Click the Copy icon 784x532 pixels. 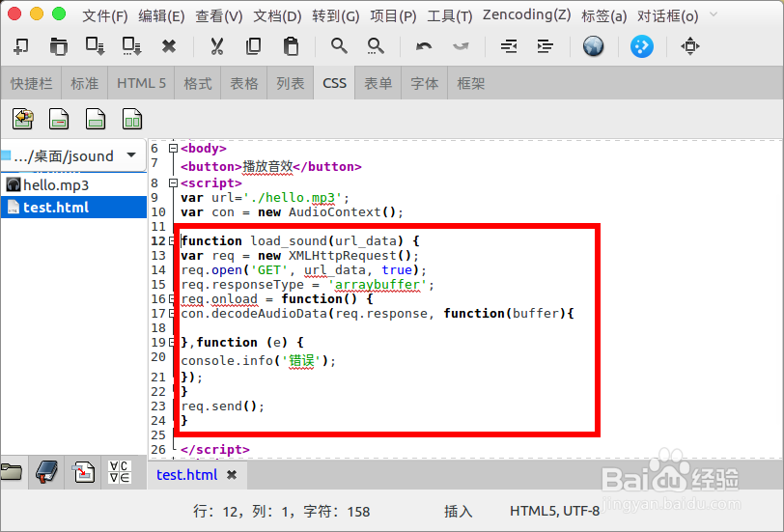point(254,46)
